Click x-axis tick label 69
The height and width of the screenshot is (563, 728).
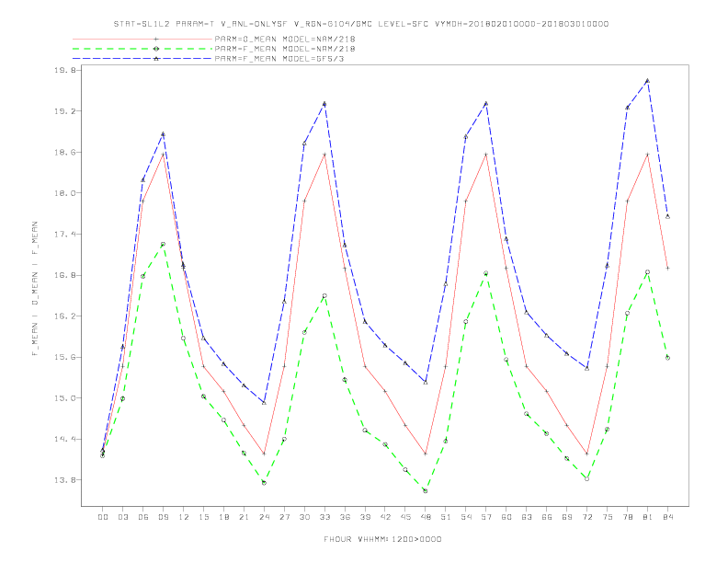[x=567, y=517]
